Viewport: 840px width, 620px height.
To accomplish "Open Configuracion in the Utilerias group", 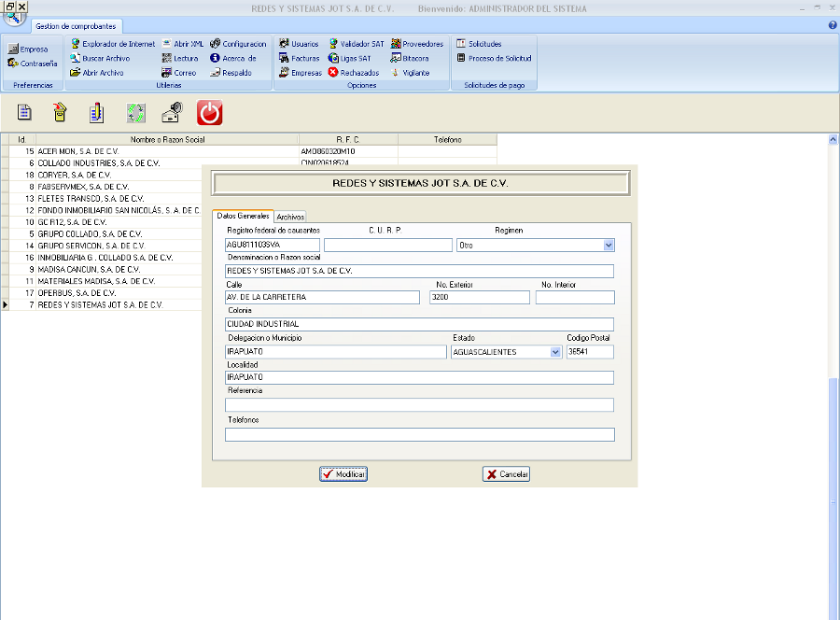I will pos(238,44).
